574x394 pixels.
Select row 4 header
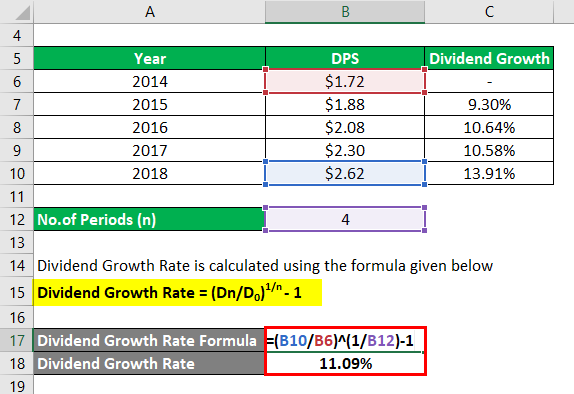pyautogui.click(x=16, y=36)
